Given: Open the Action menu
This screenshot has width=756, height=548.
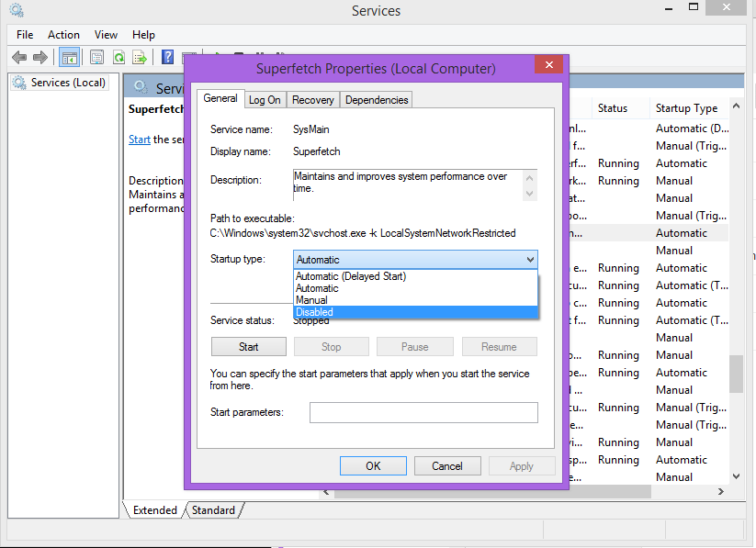Looking at the screenshot, I should (63, 35).
